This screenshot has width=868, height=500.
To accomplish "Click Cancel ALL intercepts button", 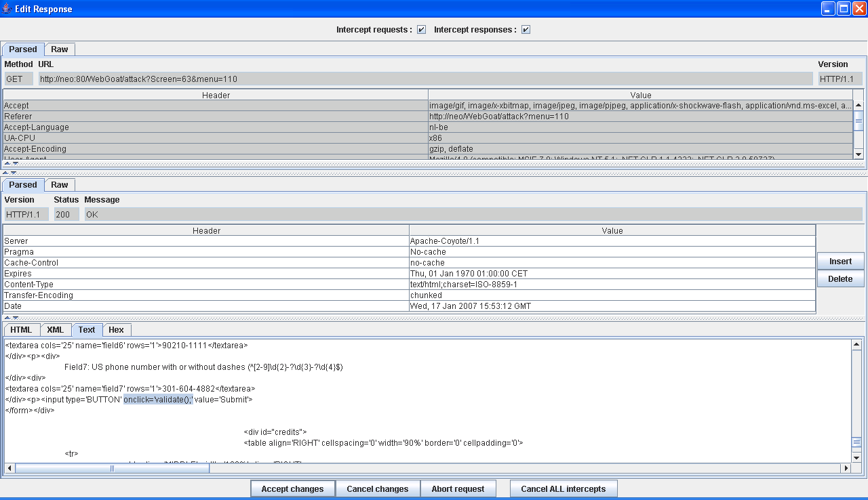I will click(563, 488).
